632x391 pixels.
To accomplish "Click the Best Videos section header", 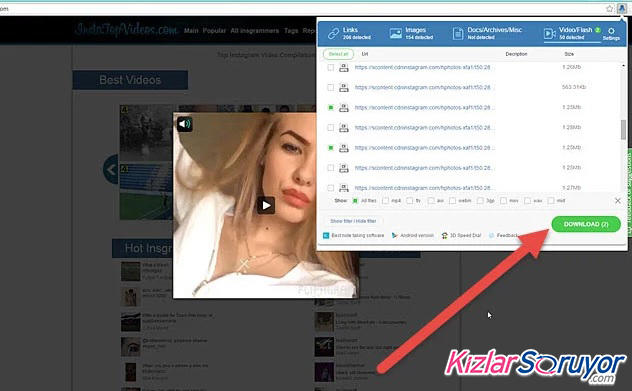I will tap(130, 80).
